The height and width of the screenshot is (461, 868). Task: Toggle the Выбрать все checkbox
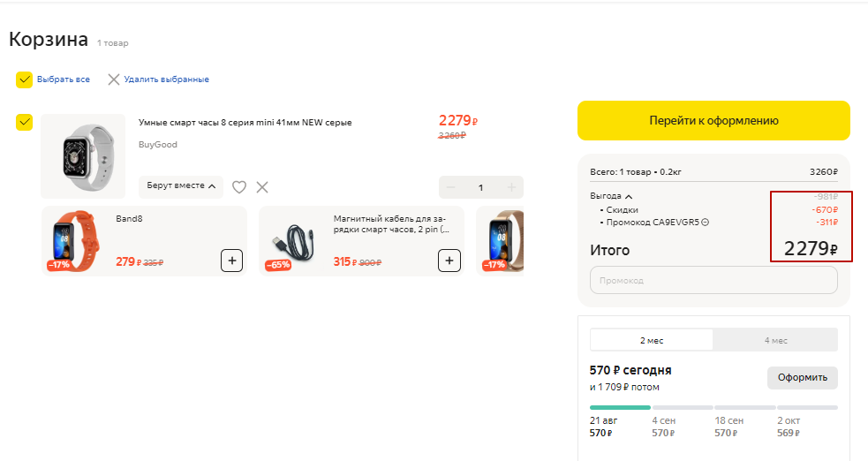[x=25, y=79]
